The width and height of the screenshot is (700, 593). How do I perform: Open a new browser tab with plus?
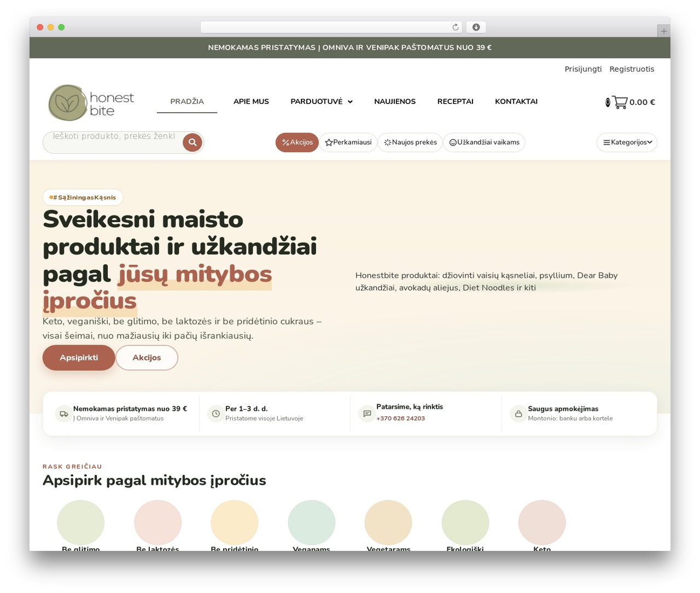664,31
